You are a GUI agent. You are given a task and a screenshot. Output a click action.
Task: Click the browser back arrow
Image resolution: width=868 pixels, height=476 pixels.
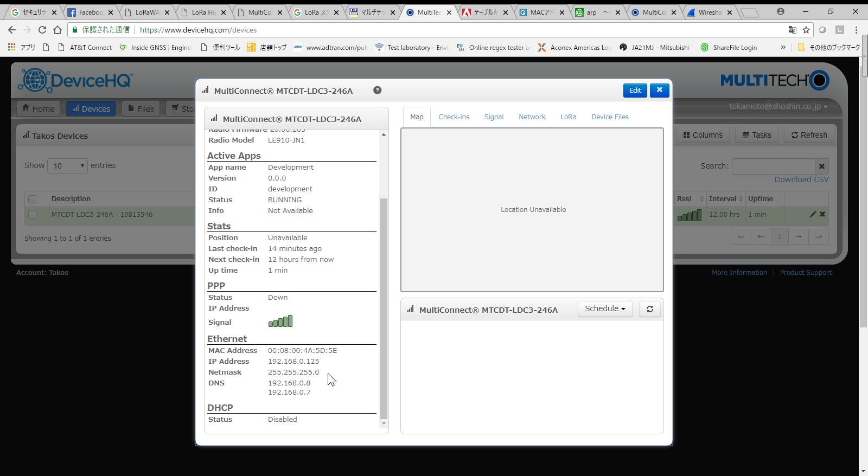point(12,30)
